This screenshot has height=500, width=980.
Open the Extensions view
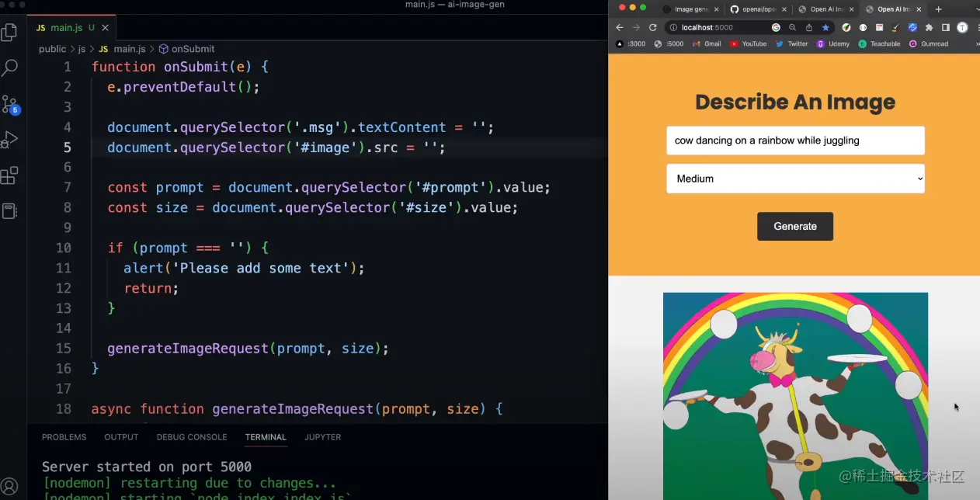click(x=9, y=175)
